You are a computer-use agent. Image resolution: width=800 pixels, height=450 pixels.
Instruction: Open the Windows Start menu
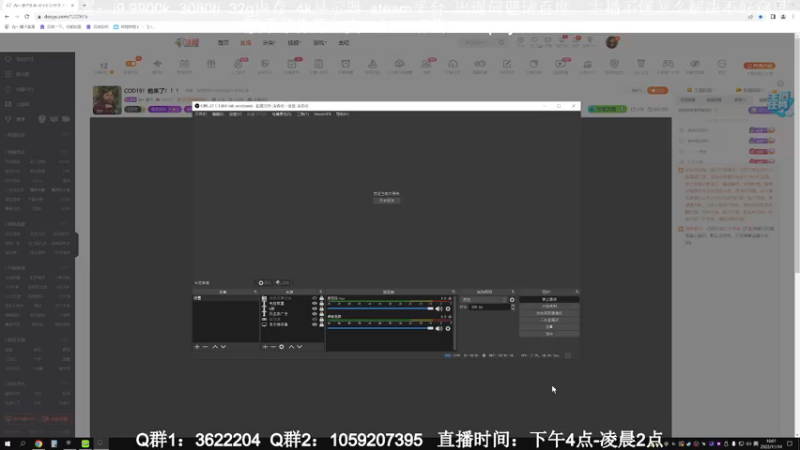tap(8, 444)
